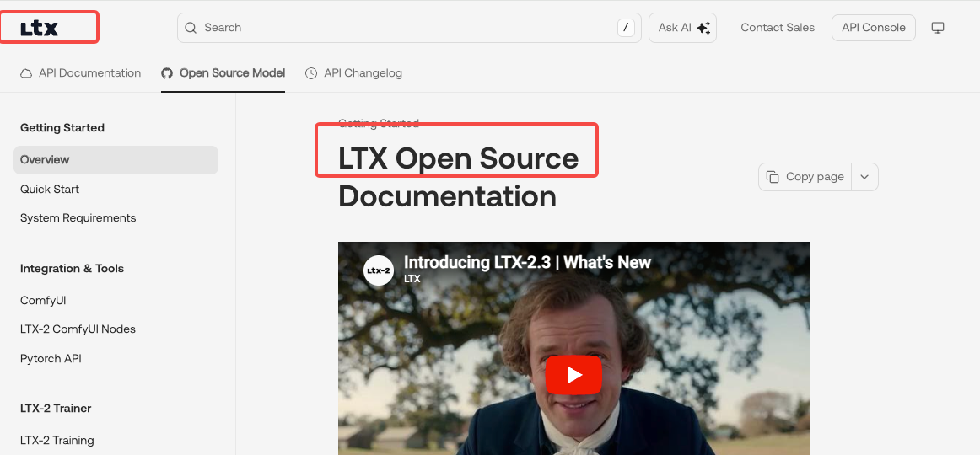Click the Integration & Tools sidebar heading
This screenshot has width=980, height=455.
pyautogui.click(x=72, y=269)
